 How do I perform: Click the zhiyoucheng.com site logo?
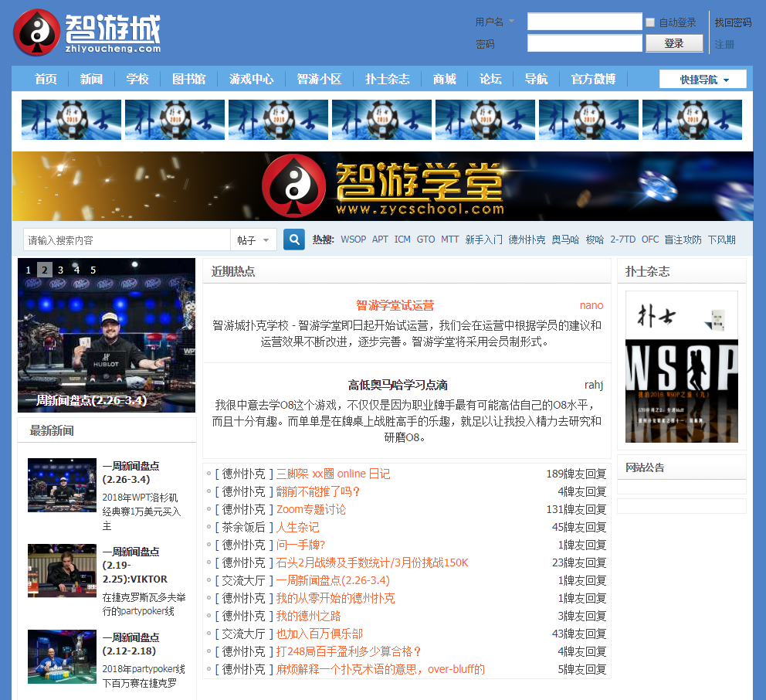point(87,32)
